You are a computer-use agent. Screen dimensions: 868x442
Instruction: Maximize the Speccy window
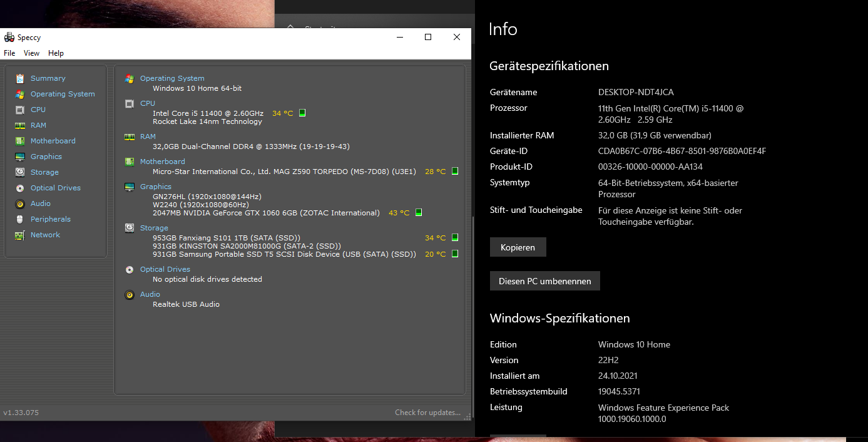point(428,37)
